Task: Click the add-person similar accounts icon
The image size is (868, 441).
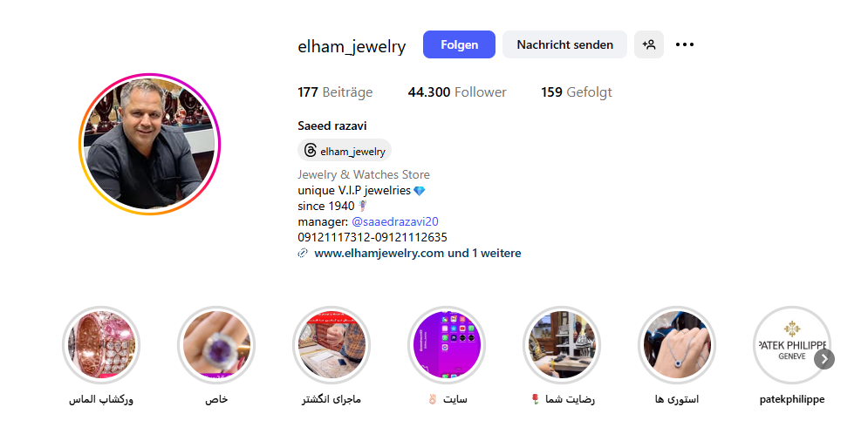Action: click(x=649, y=44)
